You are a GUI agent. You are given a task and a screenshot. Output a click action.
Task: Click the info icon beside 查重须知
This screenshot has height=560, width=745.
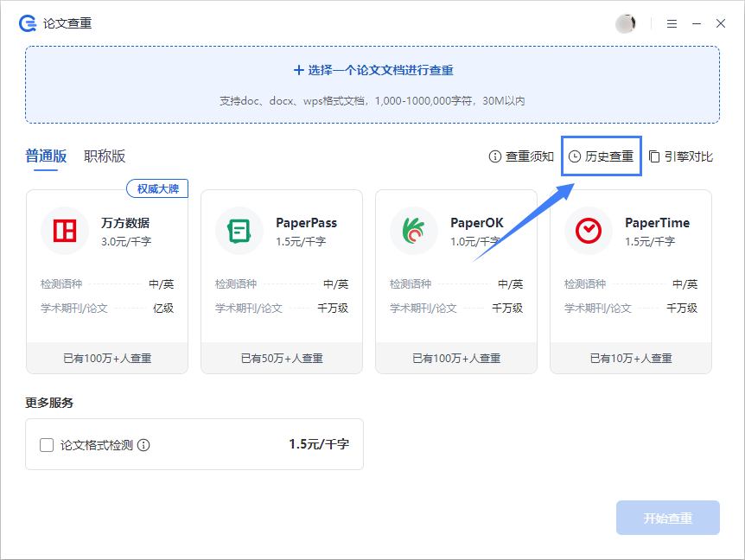coord(494,156)
